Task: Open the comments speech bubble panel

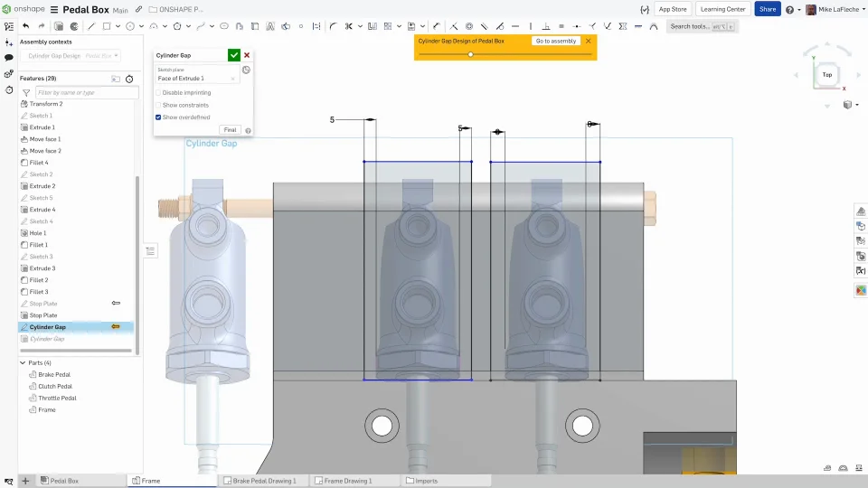Action: click(x=9, y=57)
